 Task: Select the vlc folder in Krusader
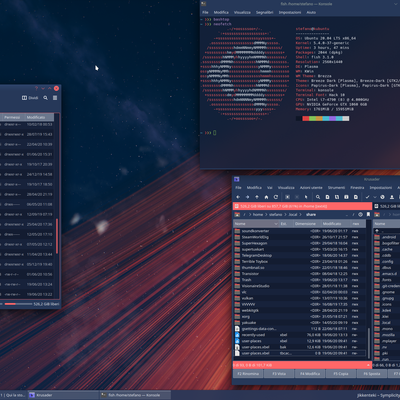(300, 292)
